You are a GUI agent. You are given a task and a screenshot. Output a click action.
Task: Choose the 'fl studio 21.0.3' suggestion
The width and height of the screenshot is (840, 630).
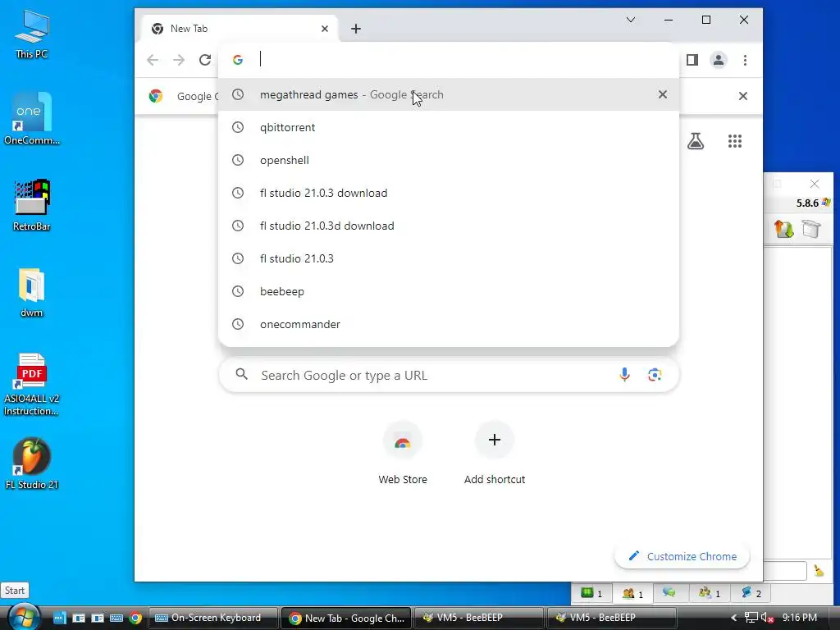449,258
